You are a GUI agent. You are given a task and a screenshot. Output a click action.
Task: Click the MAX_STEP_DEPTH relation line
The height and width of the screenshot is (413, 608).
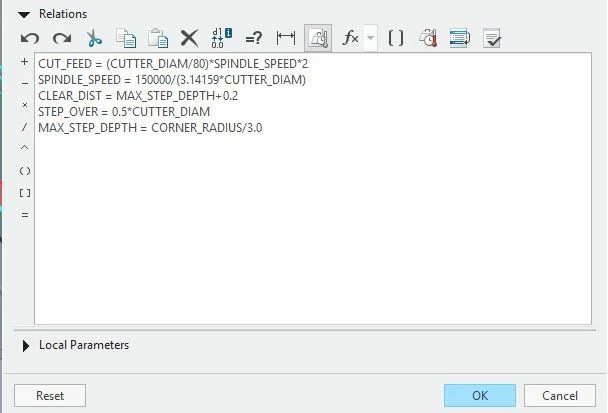tap(150, 128)
